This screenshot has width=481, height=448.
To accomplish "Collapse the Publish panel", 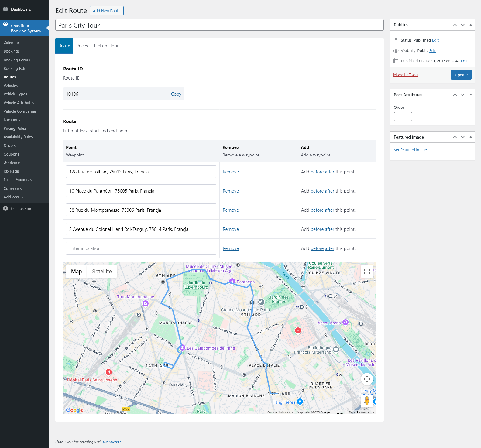I will (471, 25).
